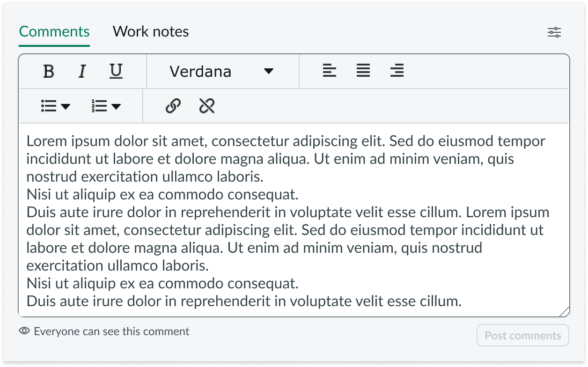
Task: Remove the hyperlink
Action: 206,106
